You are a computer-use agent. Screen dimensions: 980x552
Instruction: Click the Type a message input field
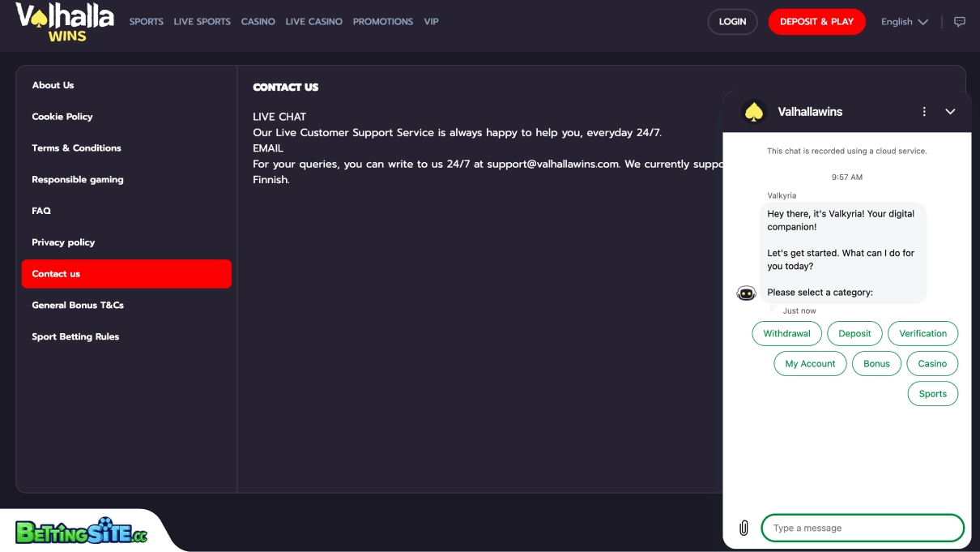tap(863, 528)
